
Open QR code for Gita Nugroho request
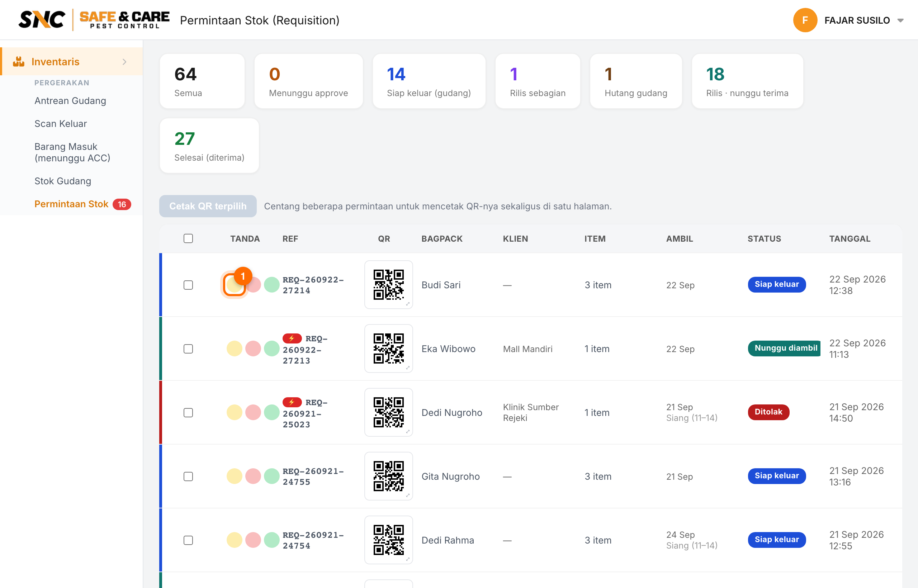pos(388,476)
